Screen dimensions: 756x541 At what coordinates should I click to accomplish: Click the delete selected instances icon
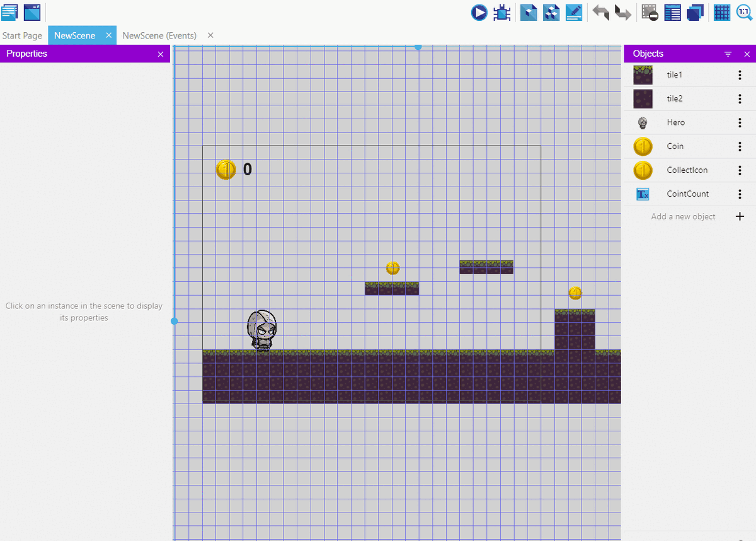tap(650, 12)
